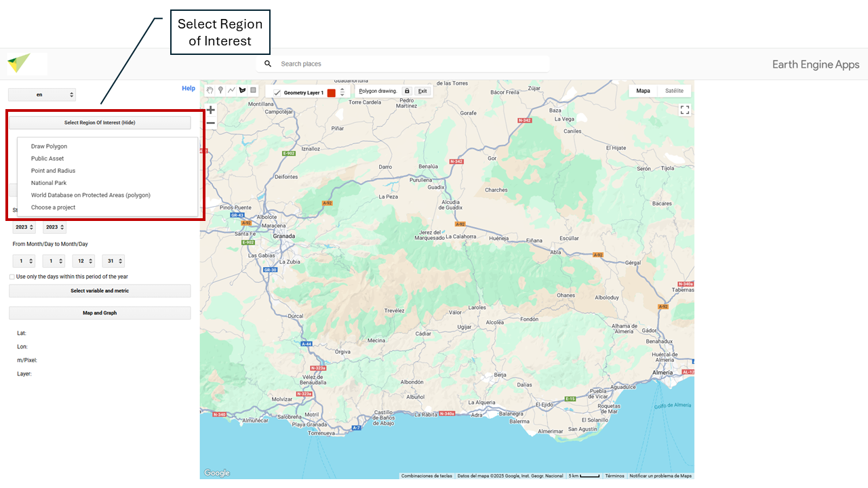Open the language dropdown showing 'en'

[42, 95]
